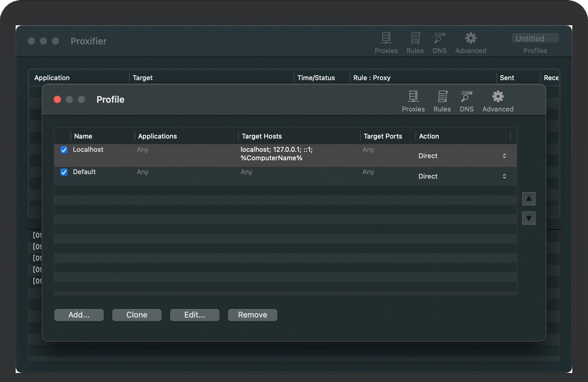Open Action dropdown for Default rule

pos(463,177)
